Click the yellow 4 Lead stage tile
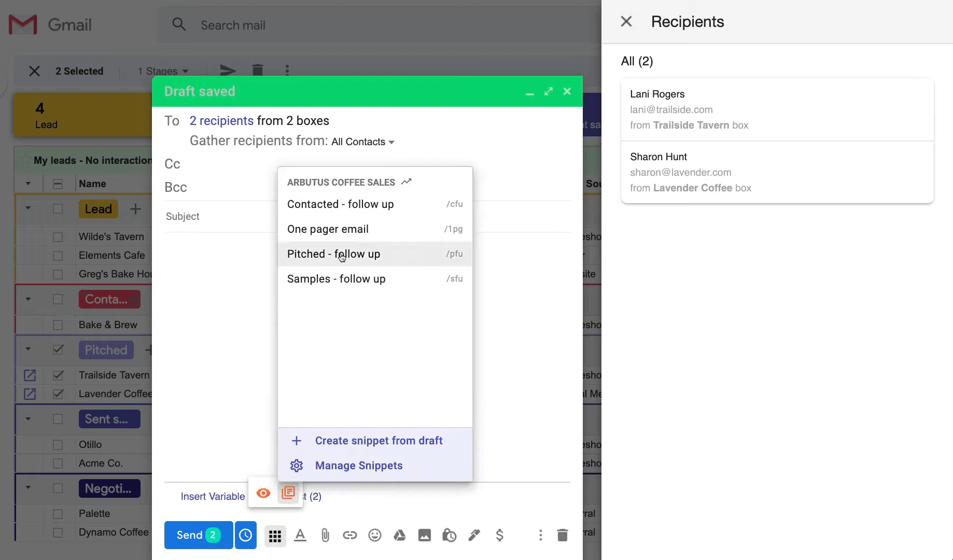The width and height of the screenshot is (953, 560). (83, 115)
